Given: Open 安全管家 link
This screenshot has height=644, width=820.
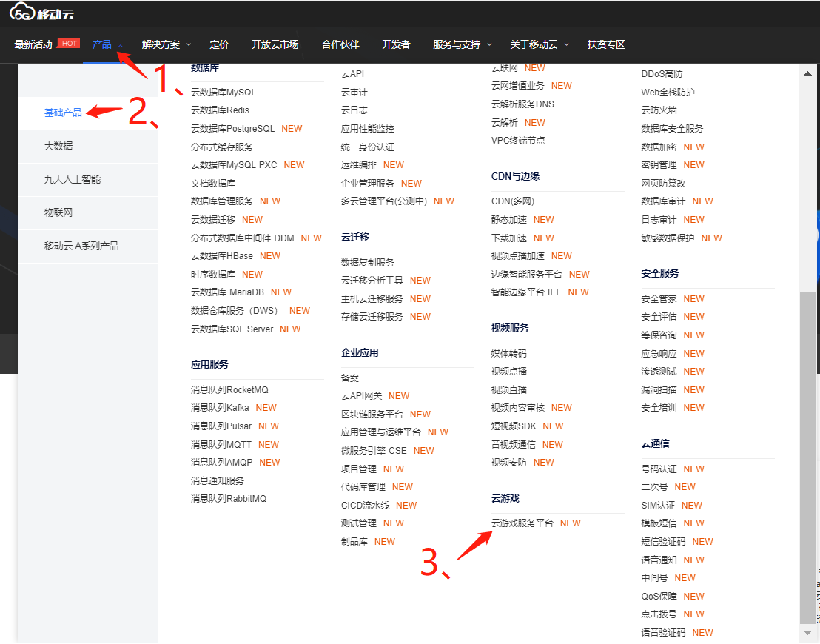Looking at the screenshot, I should click(659, 299).
